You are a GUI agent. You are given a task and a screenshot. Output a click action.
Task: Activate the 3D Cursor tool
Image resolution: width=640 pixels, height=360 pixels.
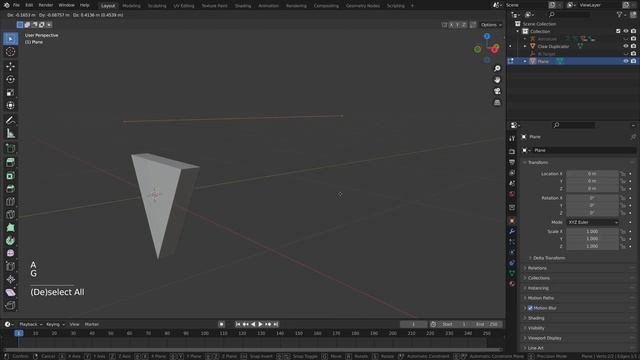tap(11, 52)
